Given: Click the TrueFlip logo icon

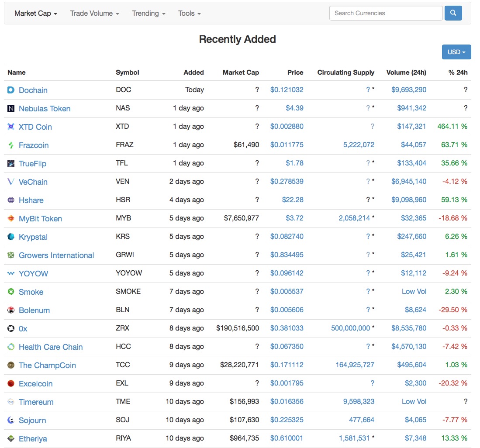Looking at the screenshot, I should [11, 163].
